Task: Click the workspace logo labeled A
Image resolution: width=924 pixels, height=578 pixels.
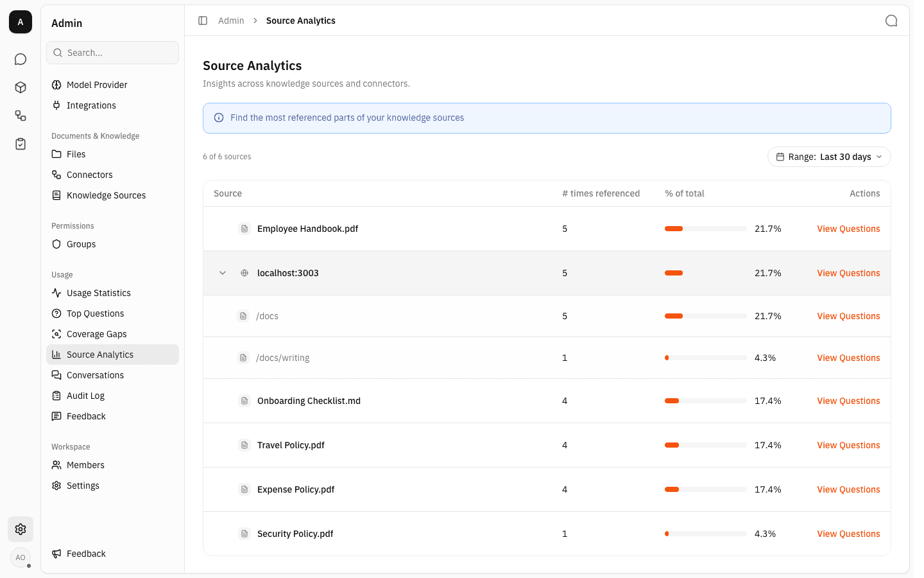Action: pos(21,22)
